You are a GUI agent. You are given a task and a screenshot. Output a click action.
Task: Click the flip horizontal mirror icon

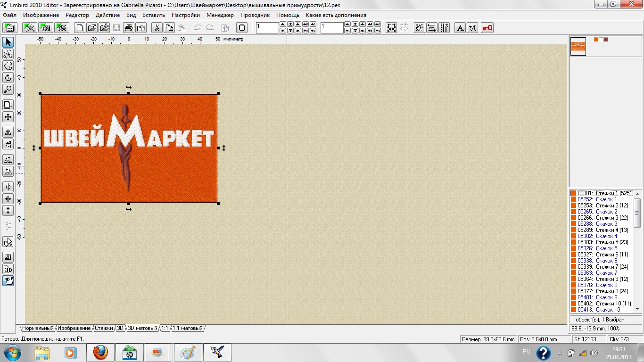8,132
